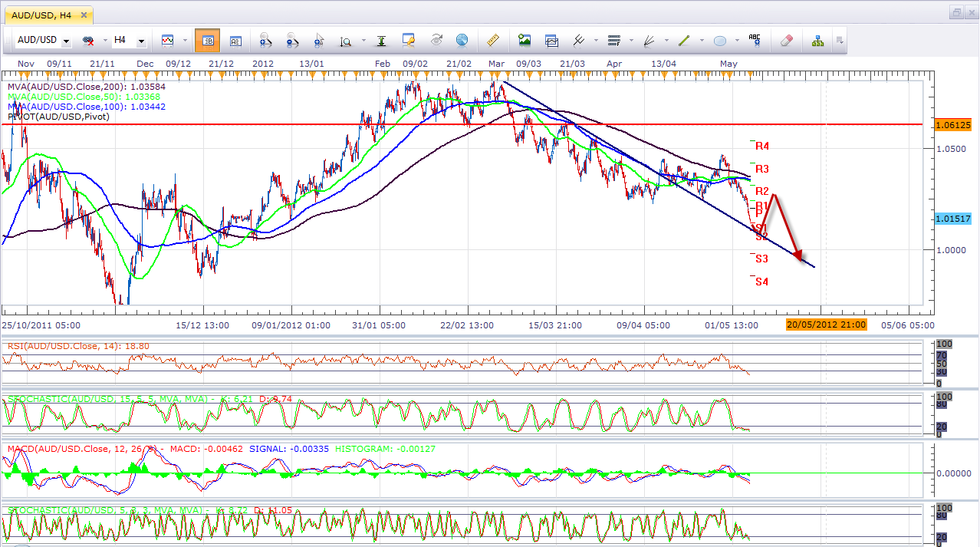Click the 1.01517 current price label

953,219
